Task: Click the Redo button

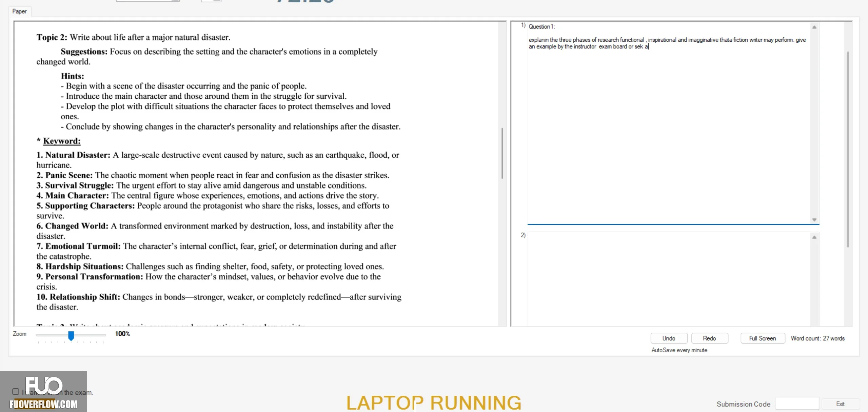Action: 709,338
